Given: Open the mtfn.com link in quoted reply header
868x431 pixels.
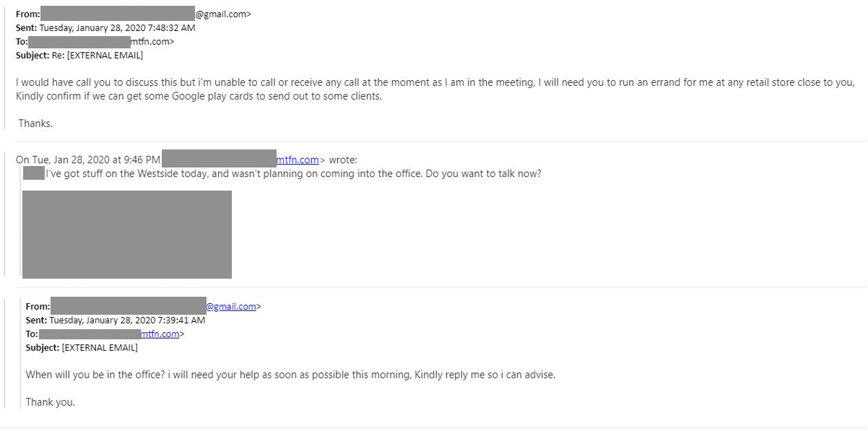Looking at the screenshot, I should 298,160.
